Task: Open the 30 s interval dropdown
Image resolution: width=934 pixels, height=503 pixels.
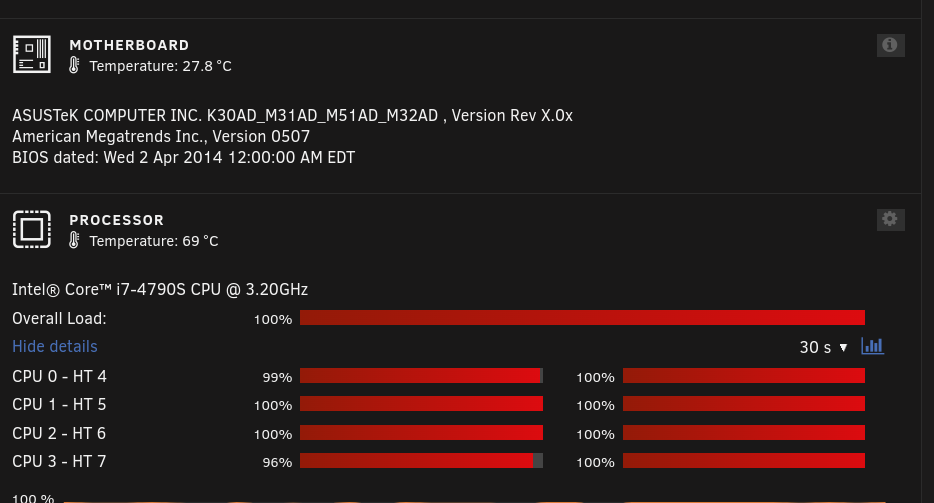Action: click(823, 347)
